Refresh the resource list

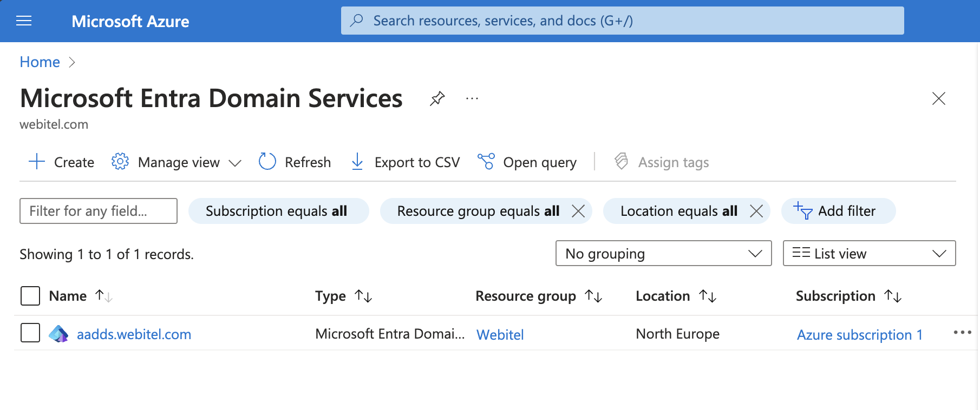[295, 162]
